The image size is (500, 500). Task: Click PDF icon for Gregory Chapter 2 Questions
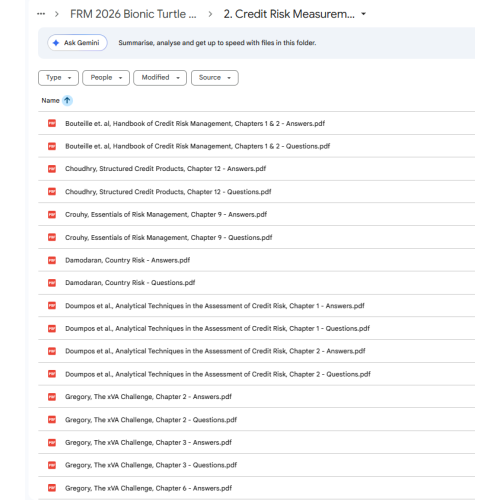point(52,420)
